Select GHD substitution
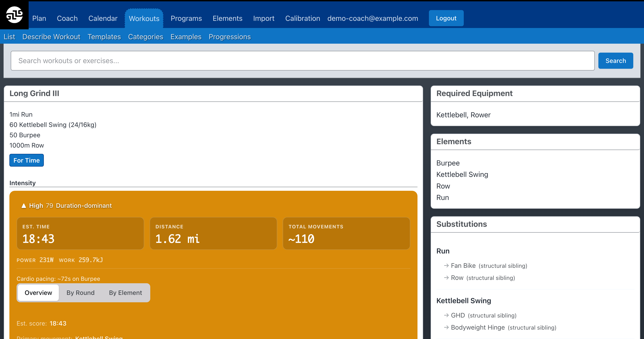 (x=458, y=315)
